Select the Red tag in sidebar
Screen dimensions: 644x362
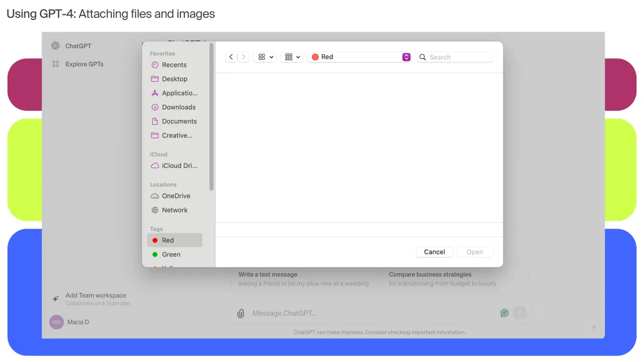coord(175,240)
